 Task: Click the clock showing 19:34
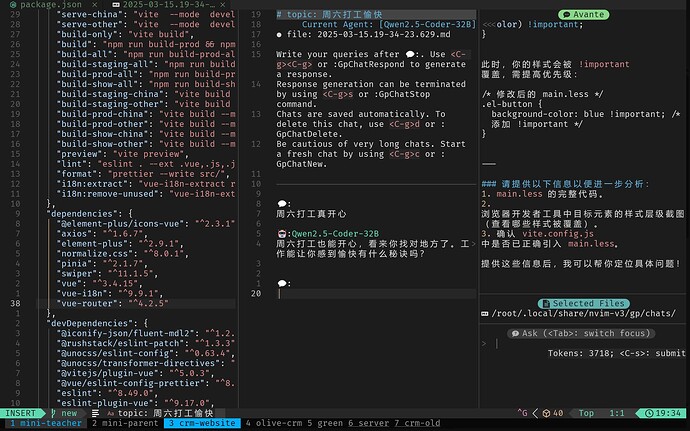click(663, 413)
